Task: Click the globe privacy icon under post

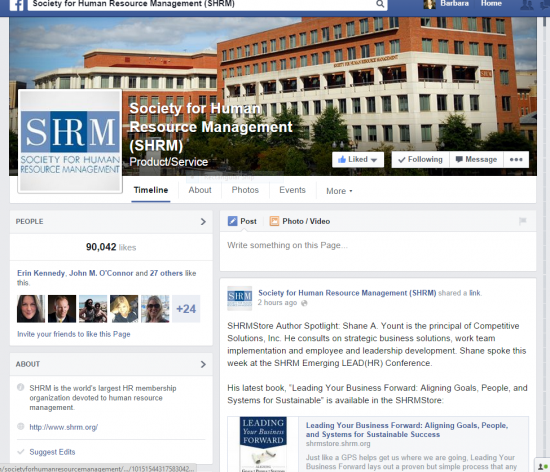Action: [304, 303]
